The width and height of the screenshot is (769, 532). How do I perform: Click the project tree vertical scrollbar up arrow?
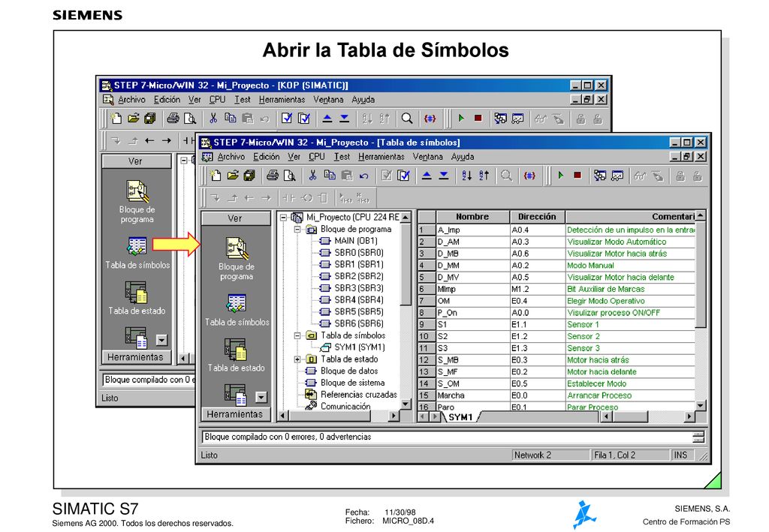(x=405, y=217)
